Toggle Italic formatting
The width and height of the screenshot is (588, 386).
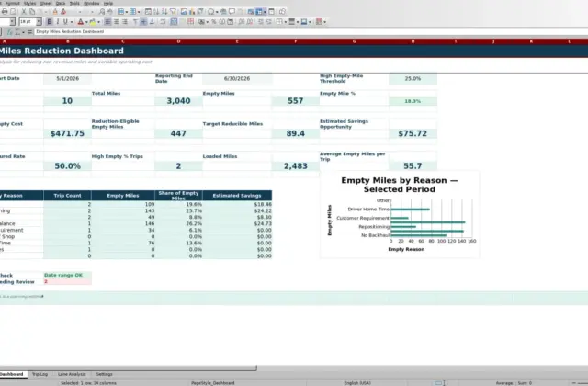point(57,22)
